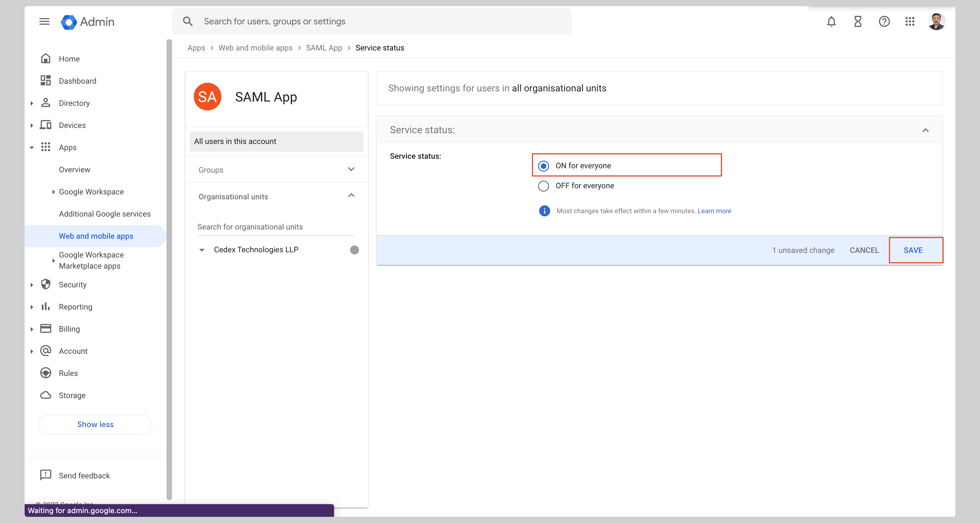Screen dimensions: 980x523
Task: Expand the Groups section
Action: point(351,169)
